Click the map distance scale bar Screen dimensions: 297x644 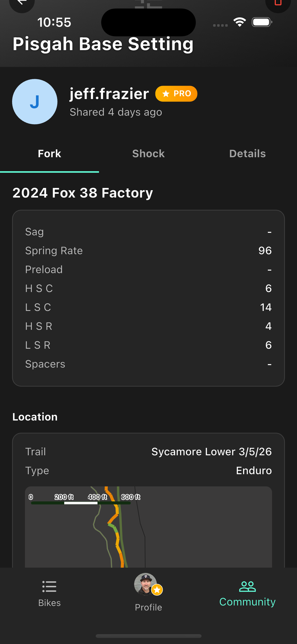(x=81, y=503)
